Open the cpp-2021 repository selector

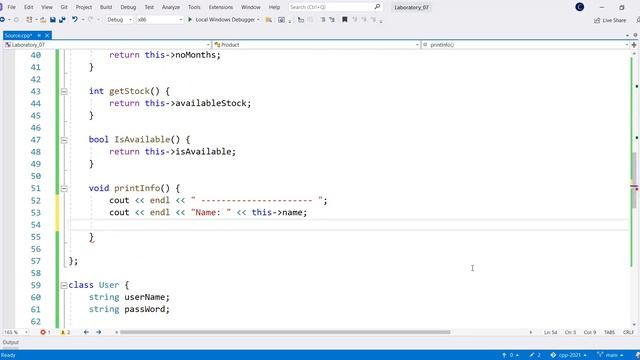click(569, 355)
